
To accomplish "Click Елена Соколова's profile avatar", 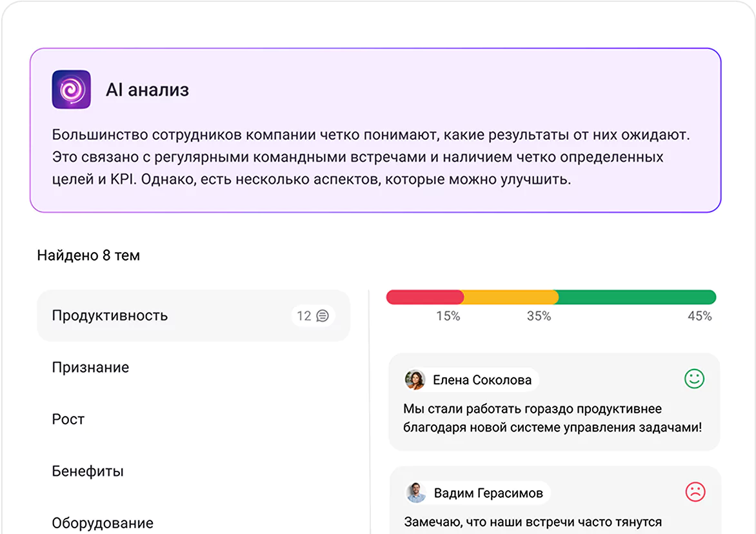I will (x=415, y=379).
